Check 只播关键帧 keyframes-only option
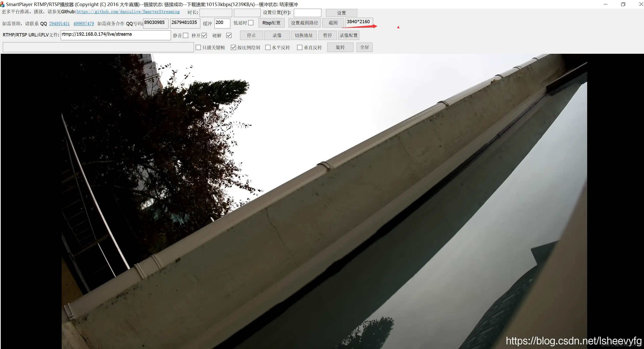Image resolution: width=644 pixels, height=349 pixels. (198, 48)
